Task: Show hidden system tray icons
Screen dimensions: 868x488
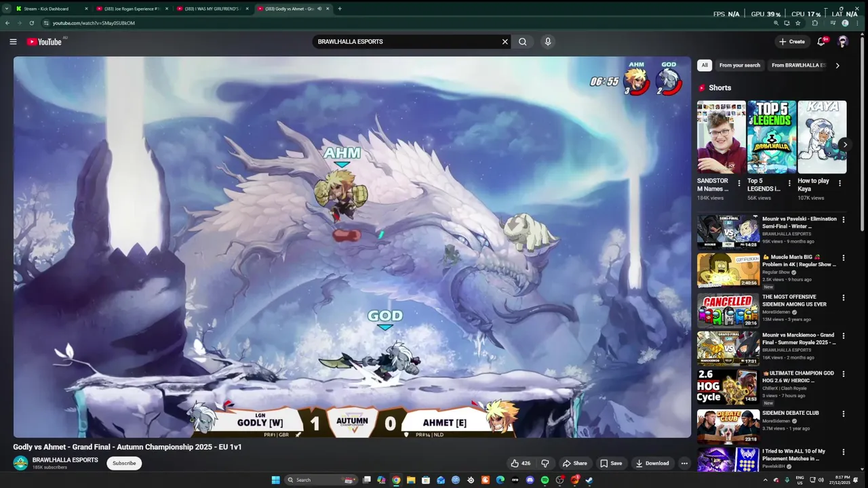Action: click(766, 480)
